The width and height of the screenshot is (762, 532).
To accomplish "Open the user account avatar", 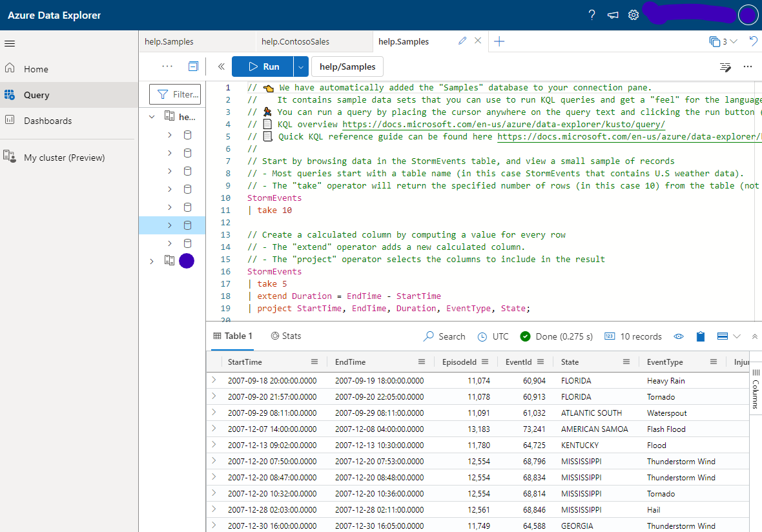I will click(747, 15).
